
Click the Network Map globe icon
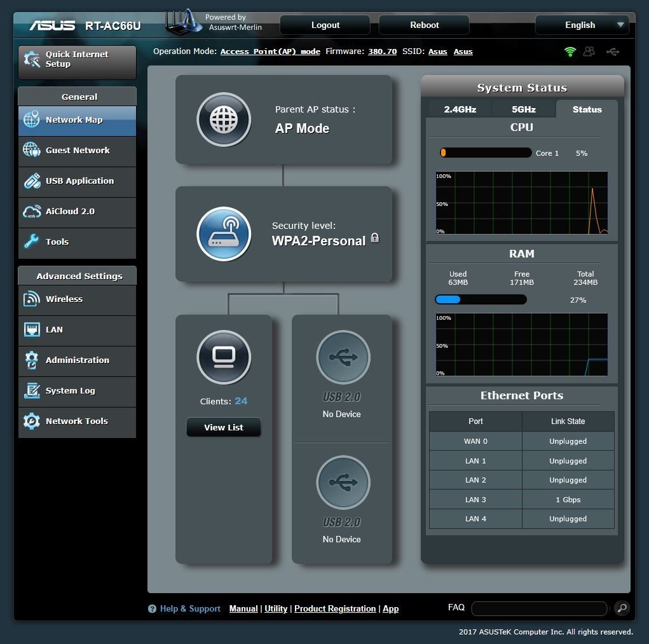(x=31, y=119)
